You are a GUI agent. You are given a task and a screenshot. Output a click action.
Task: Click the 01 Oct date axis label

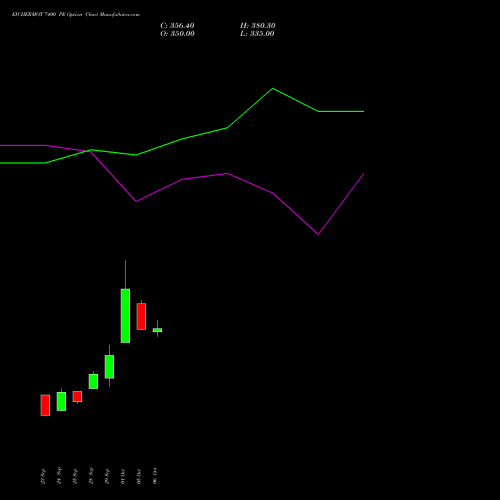click(x=123, y=476)
